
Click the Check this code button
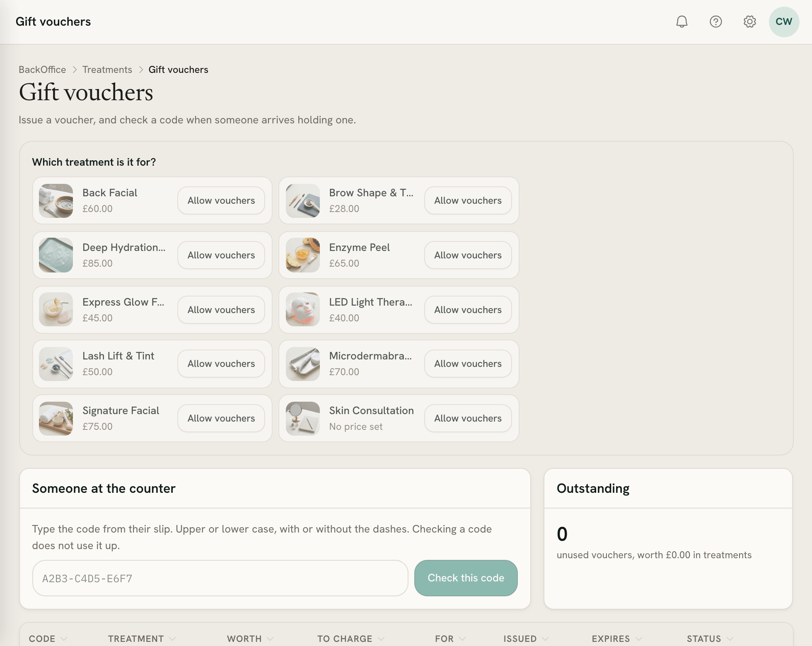point(466,578)
